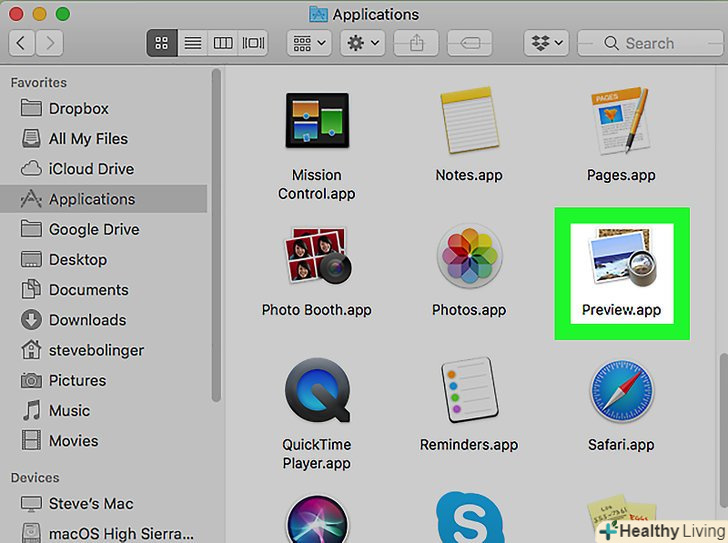Open the item arrangement dropdown
Screen dimensions: 728x543
309,43
